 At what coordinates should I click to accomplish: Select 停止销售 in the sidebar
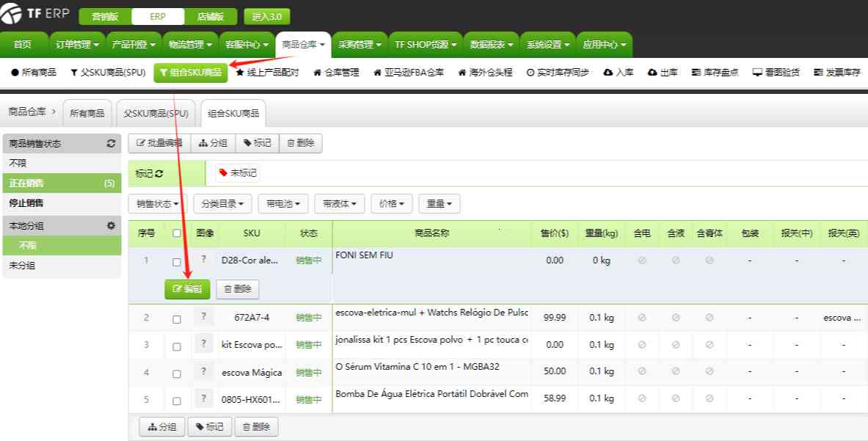(26, 203)
